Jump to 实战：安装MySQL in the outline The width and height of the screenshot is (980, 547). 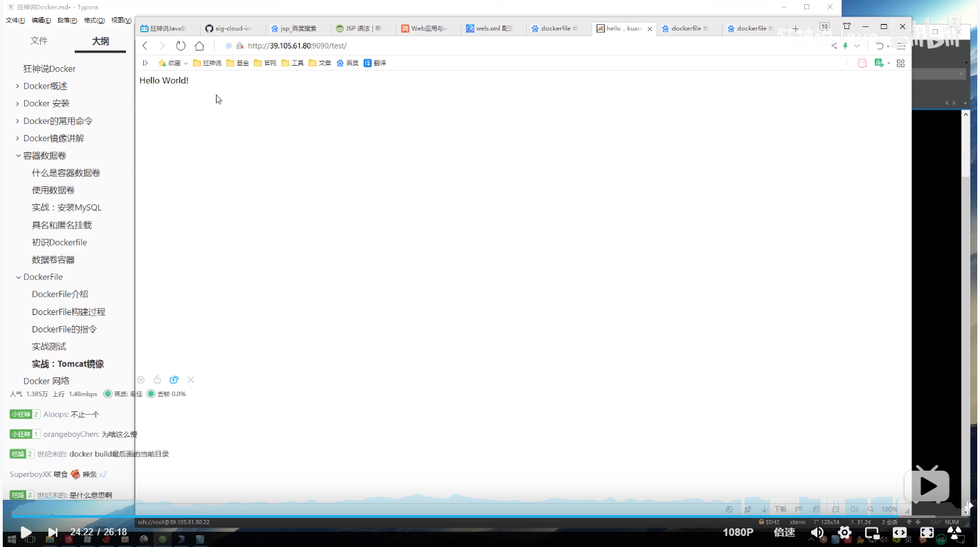tap(66, 208)
